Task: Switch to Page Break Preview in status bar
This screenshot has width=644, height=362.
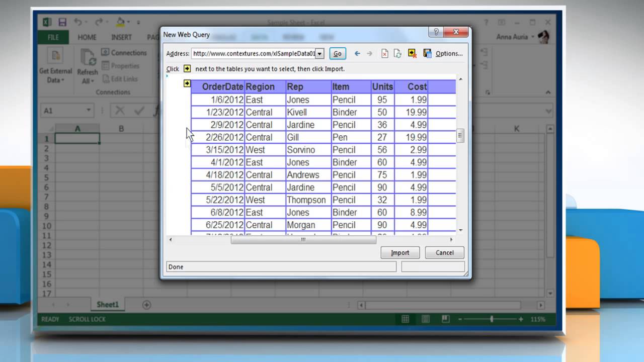Action: [445, 319]
